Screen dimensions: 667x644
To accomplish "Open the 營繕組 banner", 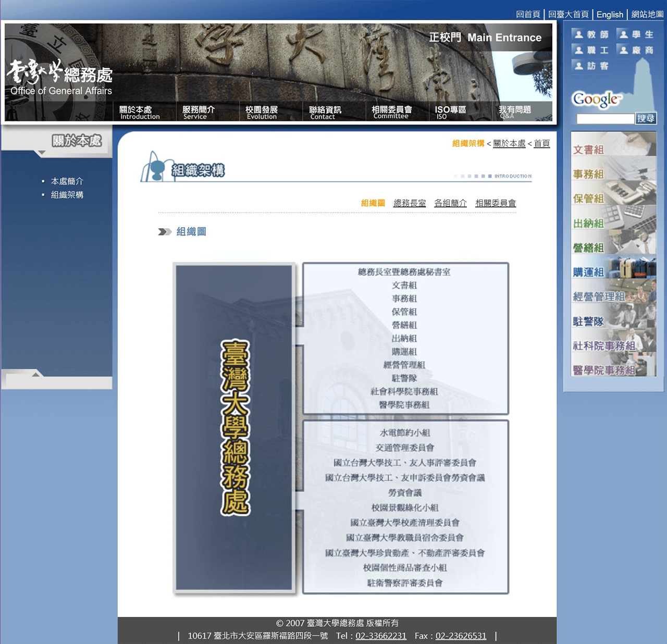I will point(613,242).
